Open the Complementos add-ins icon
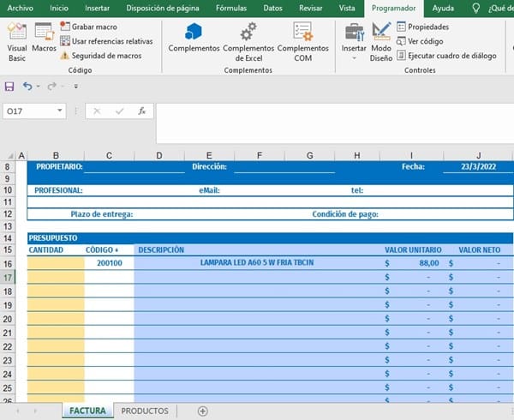Screen dimensions: 514x420 194,39
